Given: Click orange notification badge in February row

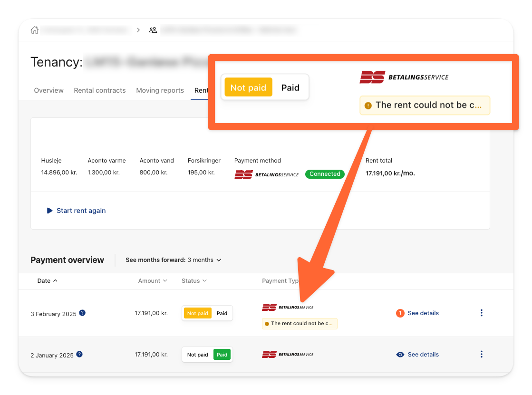Looking at the screenshot, I should (x=400, y=313).
